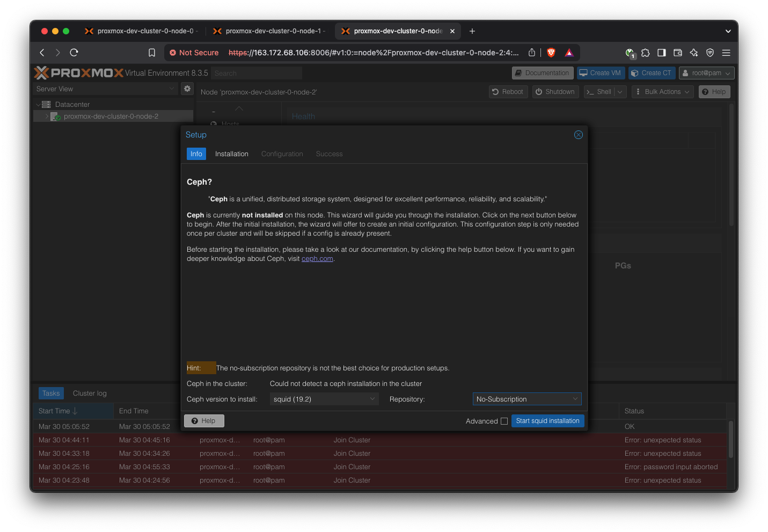Click the browser reload icon
This screenshot has width=768, height=532.
(74, 53)
